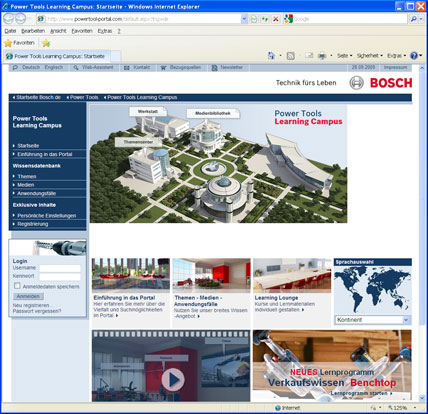Open Einführung in das Portal sidebar link
This screenshot has height=414, width=428.
tap(45, 154)
